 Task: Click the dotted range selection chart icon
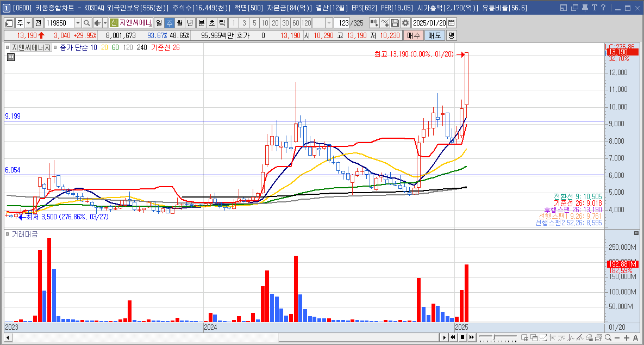[x=543, y=337]
